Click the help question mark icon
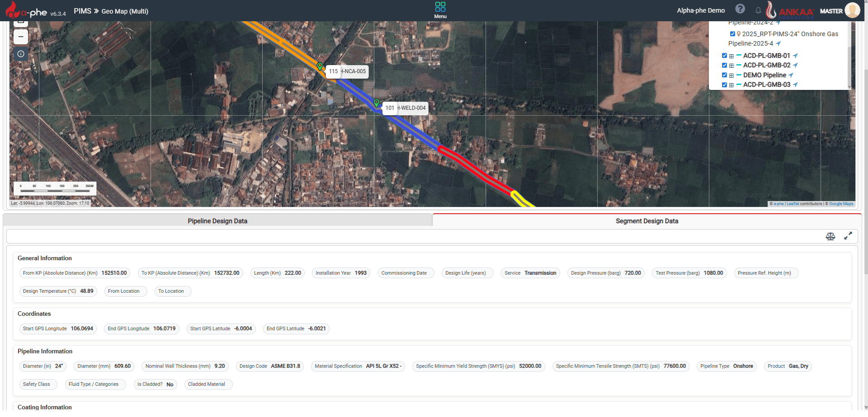The image size is (868, 417). pyautogui.click(x=740, y=9)
